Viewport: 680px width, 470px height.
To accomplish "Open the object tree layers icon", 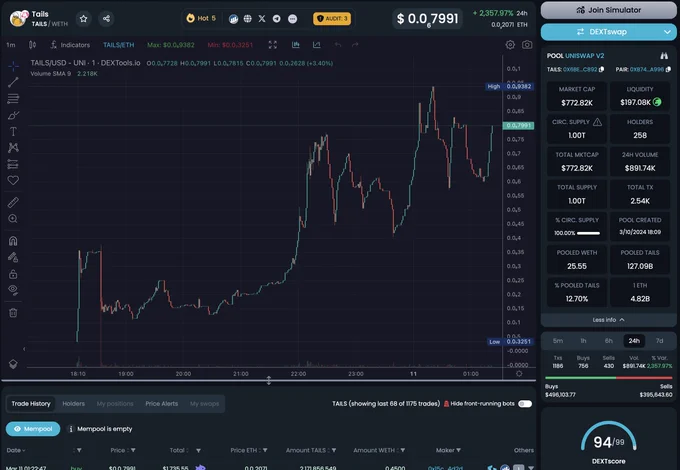I will point(13,364).
